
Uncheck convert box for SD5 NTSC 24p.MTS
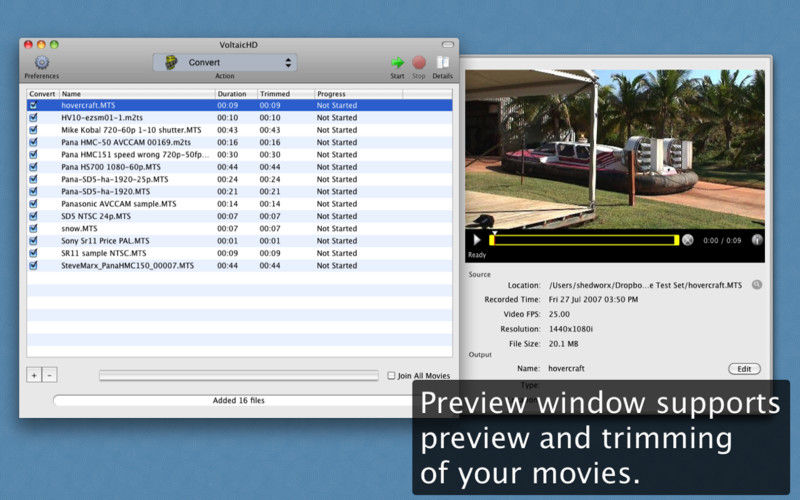tap(33, 216)
